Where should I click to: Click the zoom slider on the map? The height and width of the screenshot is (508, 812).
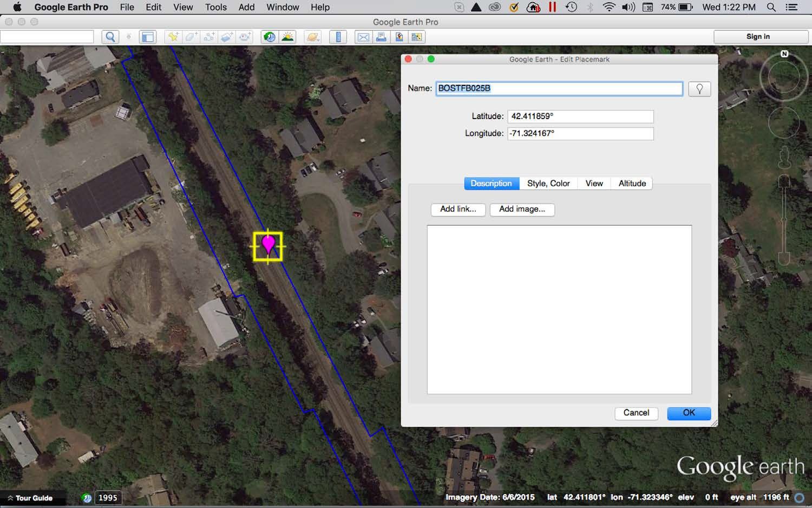click(784, 219)
